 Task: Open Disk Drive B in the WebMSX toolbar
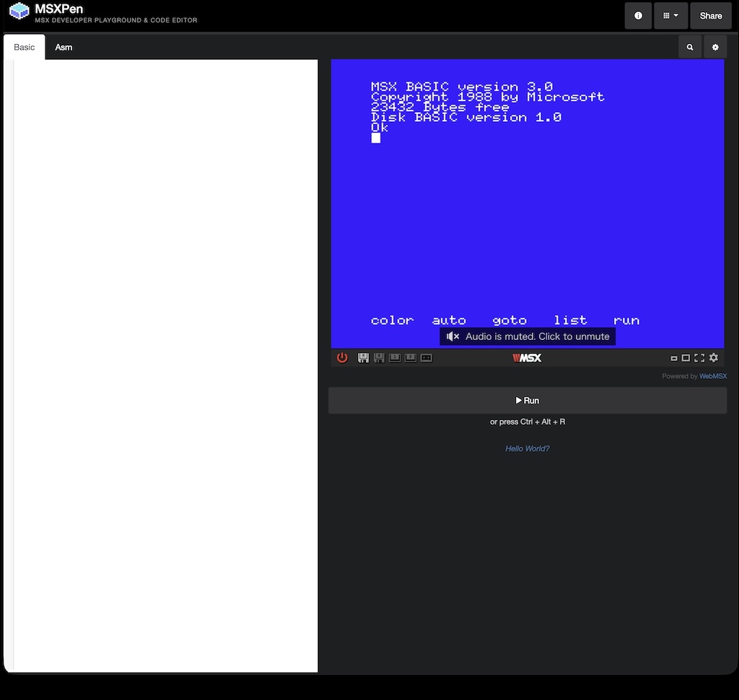tap(378, 357)
